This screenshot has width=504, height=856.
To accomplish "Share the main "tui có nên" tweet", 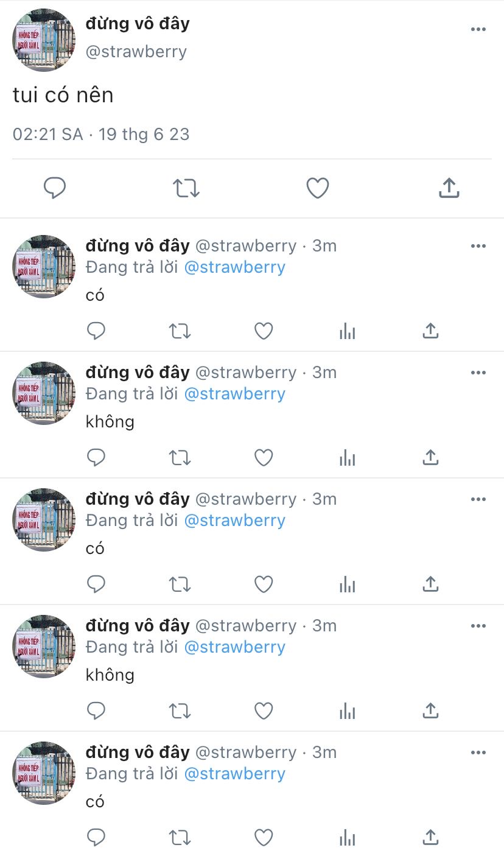I will point(449,188).
